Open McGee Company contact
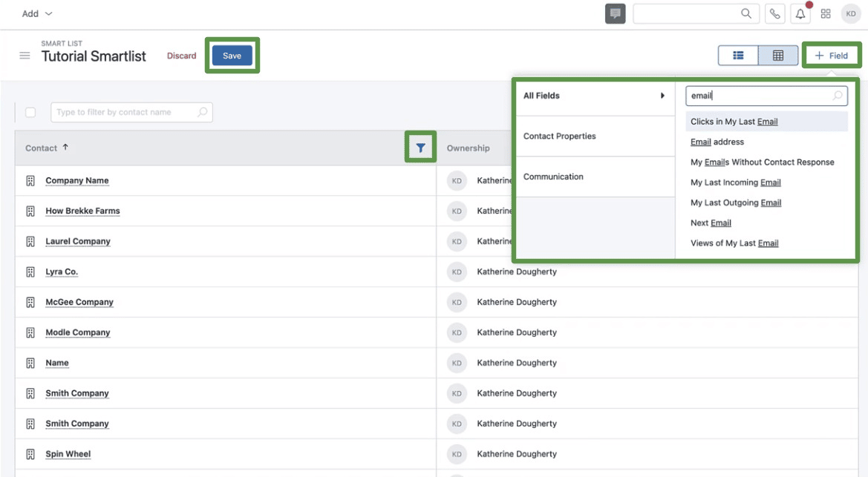Screen dimensions: 868x477 [79, 302]
